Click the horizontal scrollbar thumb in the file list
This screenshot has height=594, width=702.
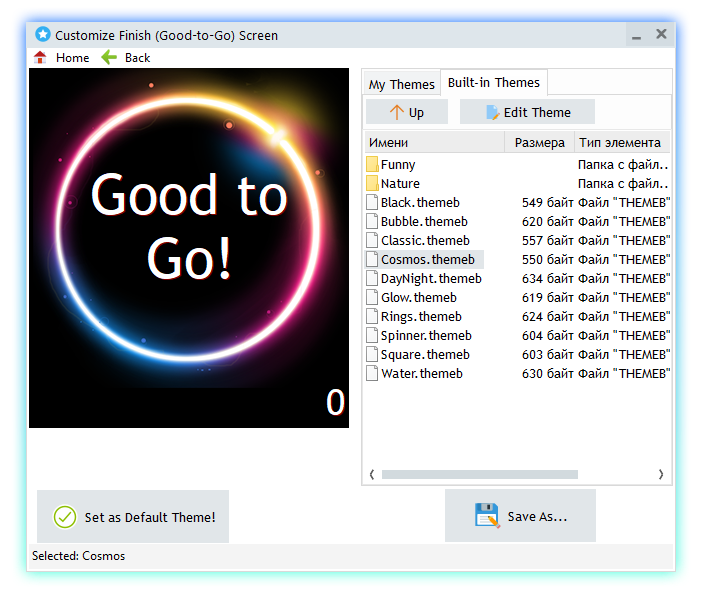[479, 474]
